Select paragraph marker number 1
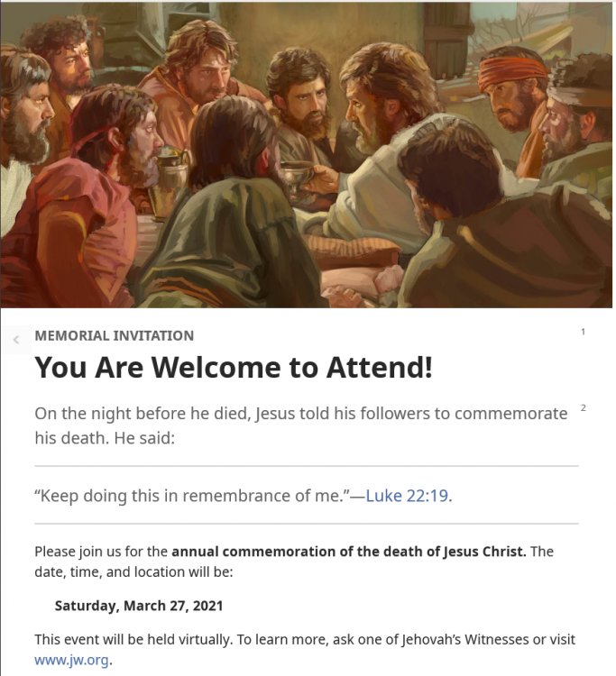The height and width of the screenshot is (676, 616). 584,333
